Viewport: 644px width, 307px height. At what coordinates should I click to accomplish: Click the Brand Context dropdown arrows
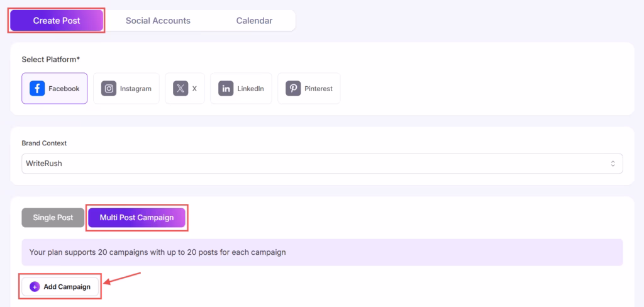[613, 164]
